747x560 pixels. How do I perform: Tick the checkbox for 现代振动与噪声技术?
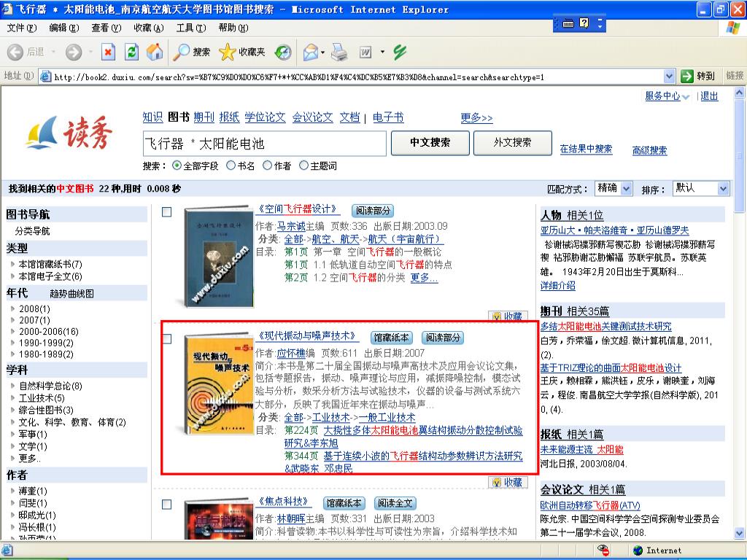[167, 338]
